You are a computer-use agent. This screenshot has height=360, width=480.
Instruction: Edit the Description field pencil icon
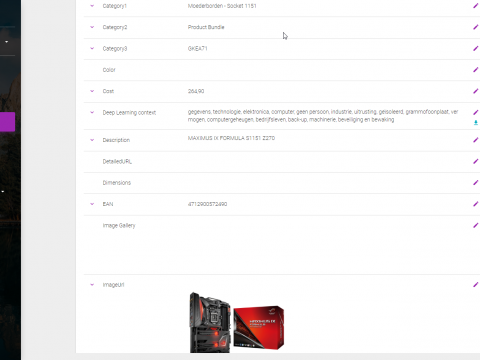[x=476, y=140]
